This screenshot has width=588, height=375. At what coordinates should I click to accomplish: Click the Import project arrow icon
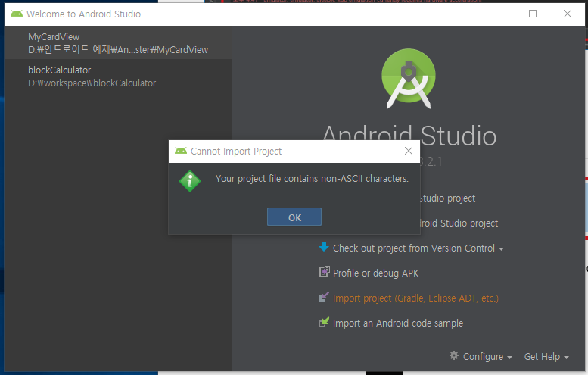pos(324,297)
